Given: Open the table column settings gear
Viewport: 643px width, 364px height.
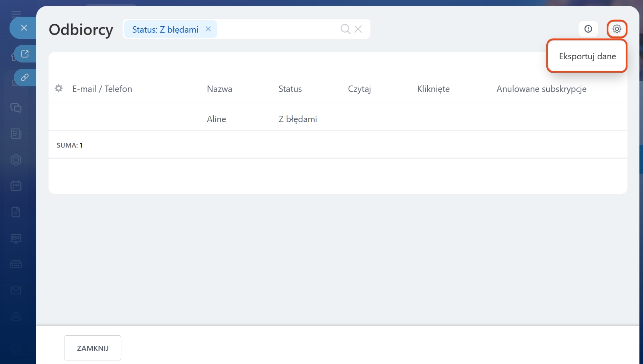Looking at the screenshot, I should tap(59, 88).
